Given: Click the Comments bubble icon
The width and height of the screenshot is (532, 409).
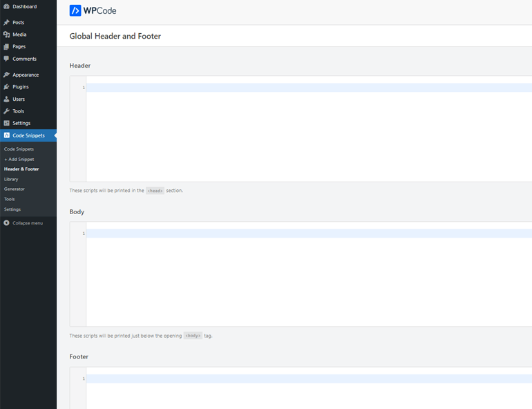Looking at the screenshot, I should [7, 59].
